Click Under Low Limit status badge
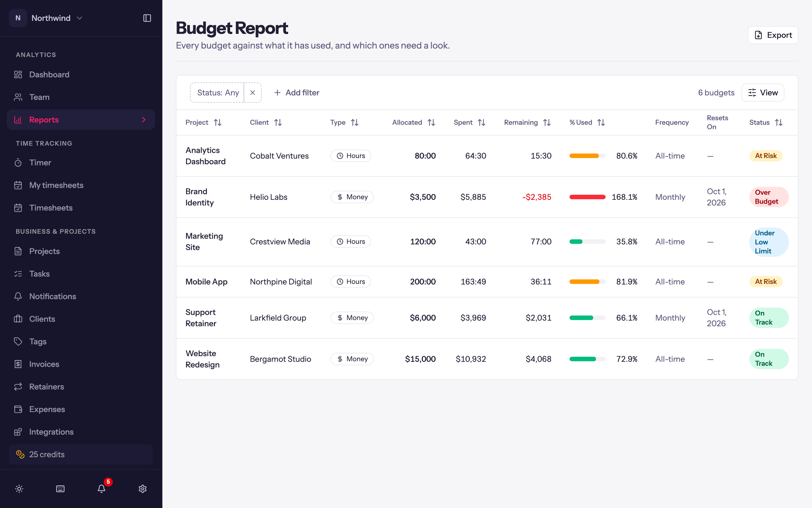Image resolution: width=812 pixels, height=508 pixels. coord(769,242)
